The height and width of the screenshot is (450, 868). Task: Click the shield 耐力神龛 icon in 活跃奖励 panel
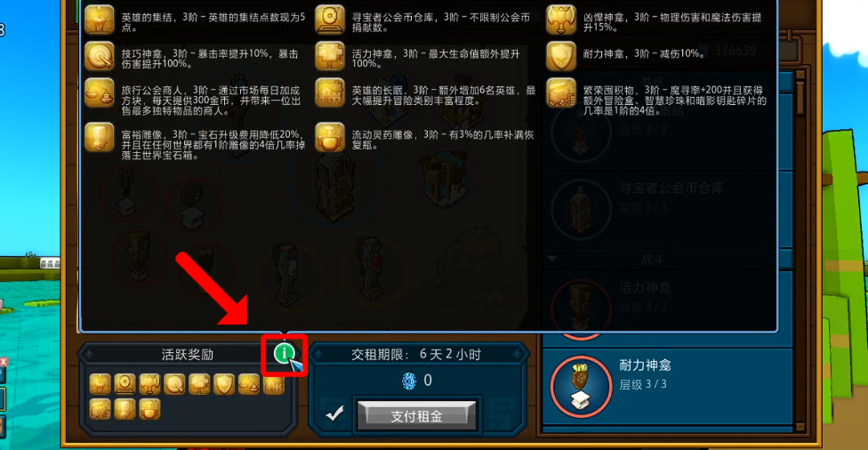(224, 383)
